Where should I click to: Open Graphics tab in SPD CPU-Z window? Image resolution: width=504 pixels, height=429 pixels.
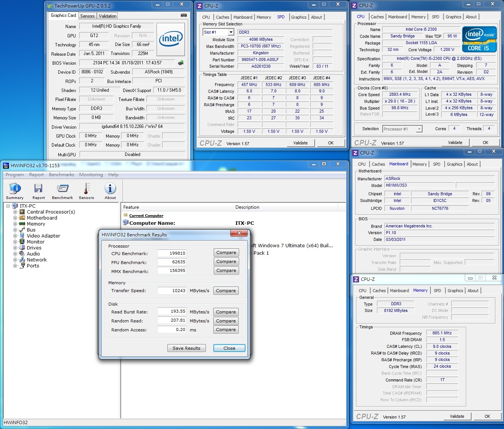299,17
